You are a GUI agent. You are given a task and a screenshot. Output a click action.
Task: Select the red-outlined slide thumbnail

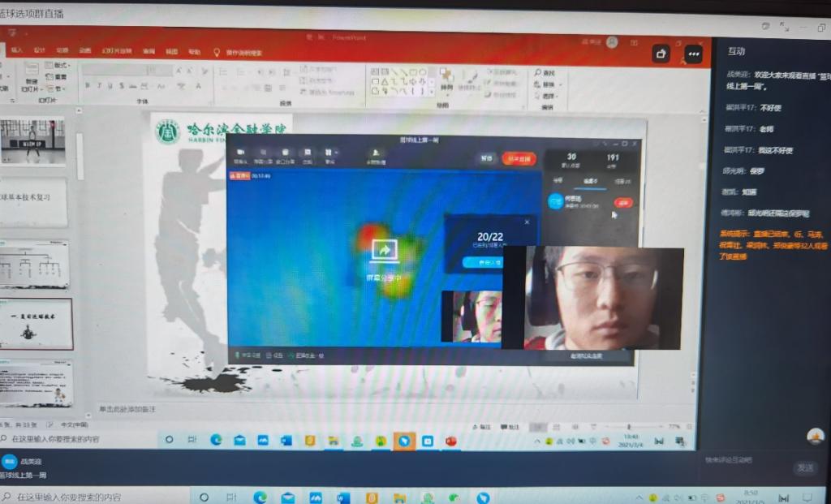[x=35, y=323]
